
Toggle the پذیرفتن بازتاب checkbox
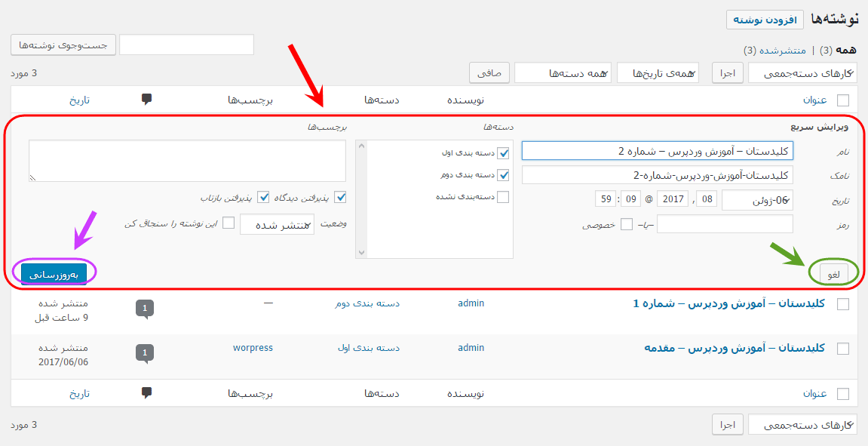point(263,197)
